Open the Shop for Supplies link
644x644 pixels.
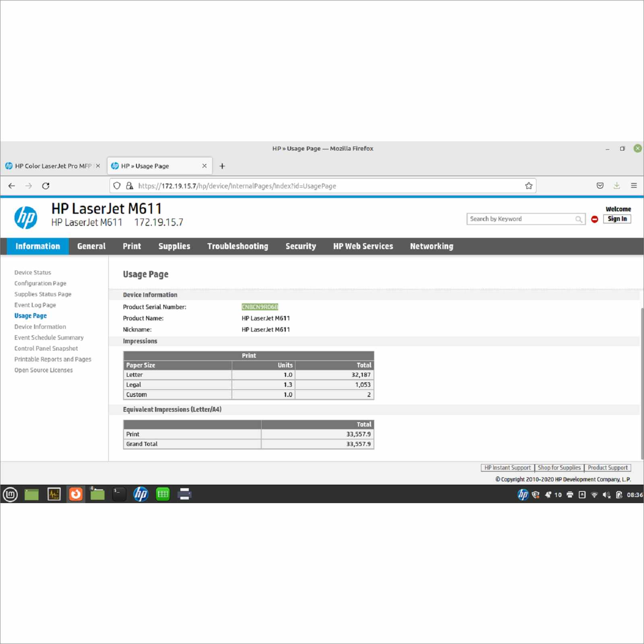point(559,468)
